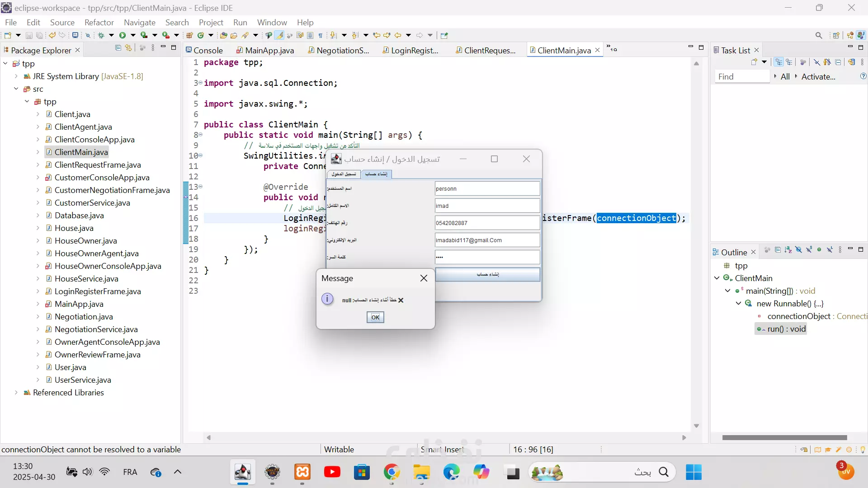Click the New Java Package icon
The width and height of the screenshot is (868, 488).
click(x=190, y=35)
